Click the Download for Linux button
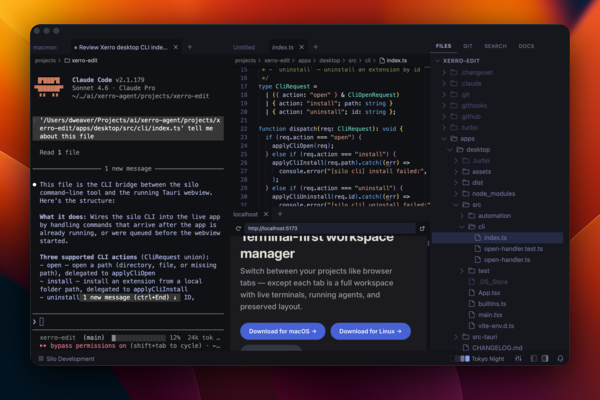The image size is (600, 400). click(x=370, y=331)
